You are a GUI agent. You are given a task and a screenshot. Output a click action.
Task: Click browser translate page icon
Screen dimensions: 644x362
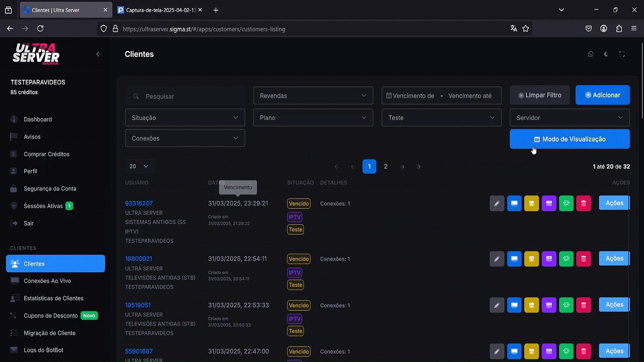[514, 29]
